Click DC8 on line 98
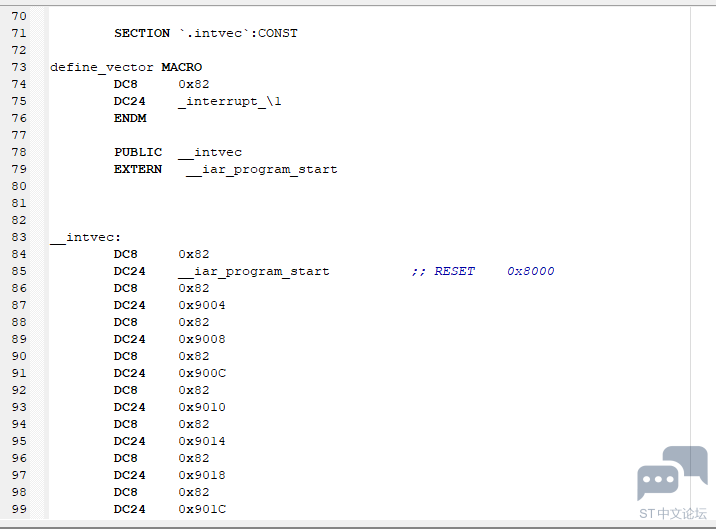 click(x=126, y=492)
